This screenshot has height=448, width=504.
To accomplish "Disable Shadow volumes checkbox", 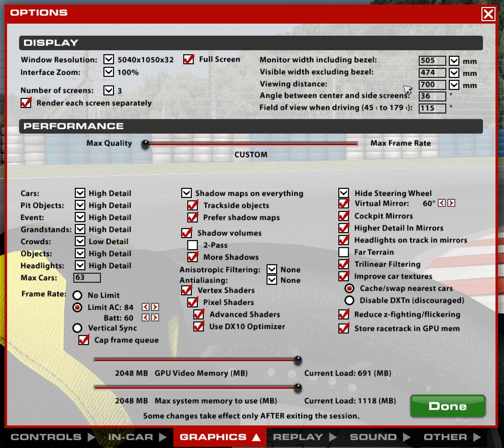I will tap(186, 233).
